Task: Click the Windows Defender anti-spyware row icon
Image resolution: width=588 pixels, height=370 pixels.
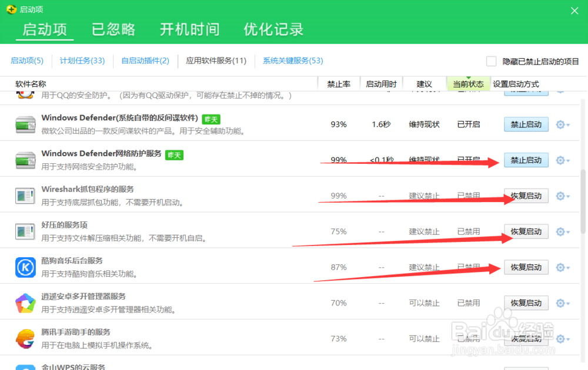Action: point(25,125)
